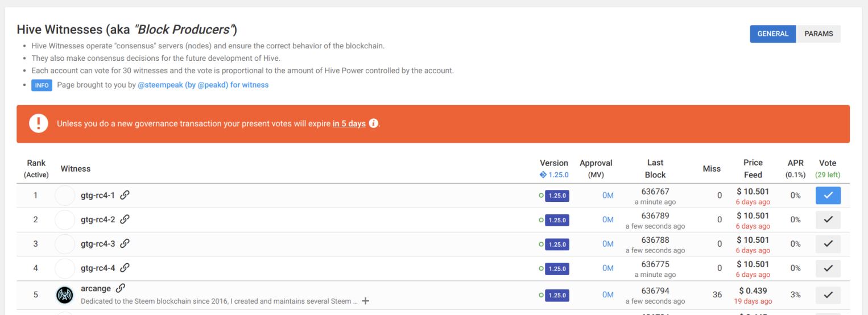Click last block number 636767
The height and width of the screenshot is (315, 868).
[655, 192]
